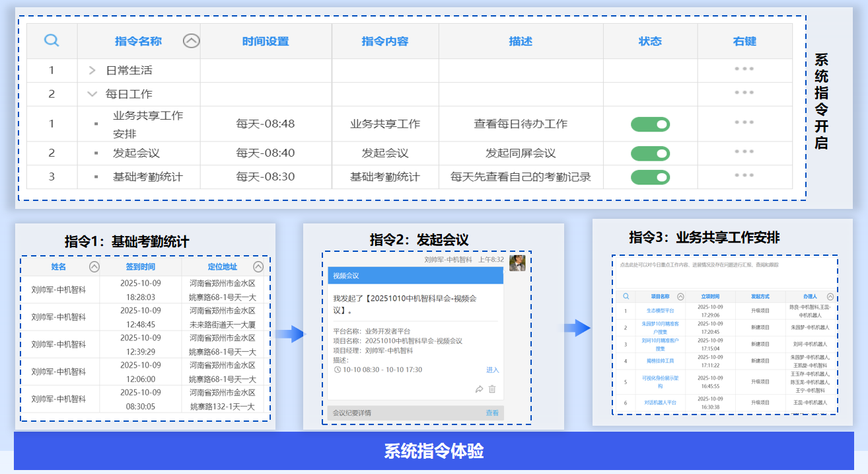Viewport: 868px width, 474px height.
Task: Click the 时间设置 column header
Action: [266, 41]
